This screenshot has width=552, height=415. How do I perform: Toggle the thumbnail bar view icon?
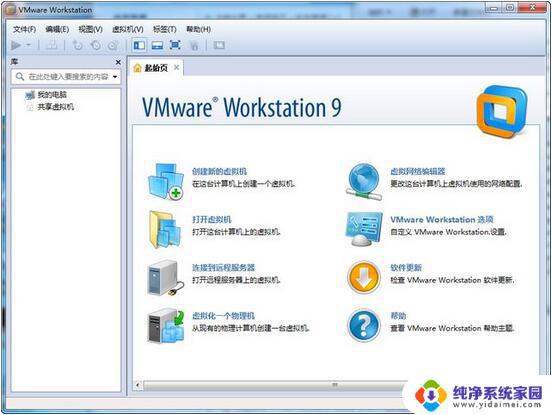coord(157,45)
